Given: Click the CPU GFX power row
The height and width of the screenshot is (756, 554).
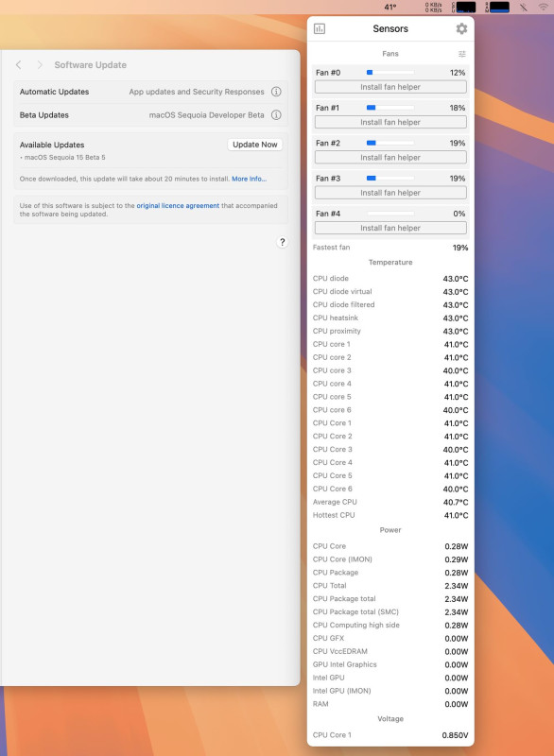Looking at the screenshot, I should coord(390,638).
